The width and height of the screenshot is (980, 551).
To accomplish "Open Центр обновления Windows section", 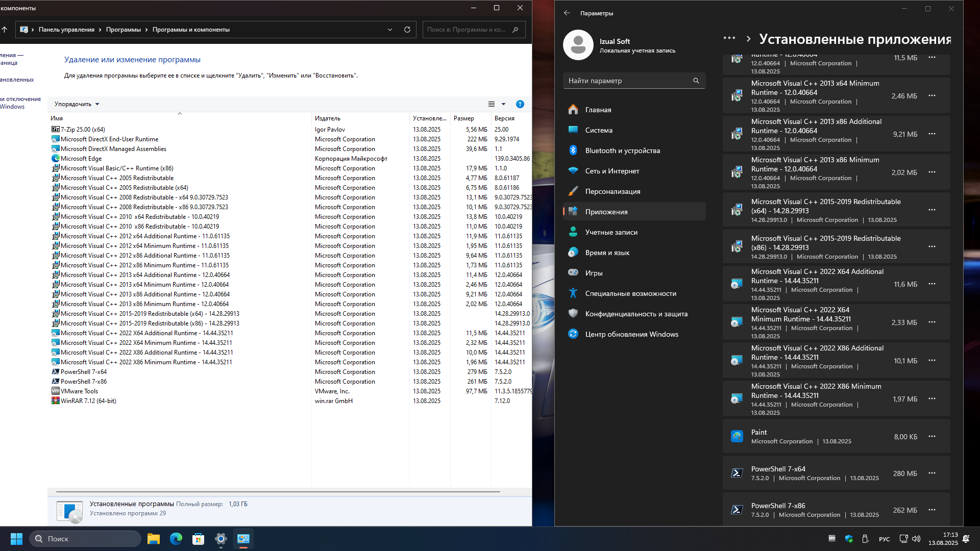I will 634,334.
